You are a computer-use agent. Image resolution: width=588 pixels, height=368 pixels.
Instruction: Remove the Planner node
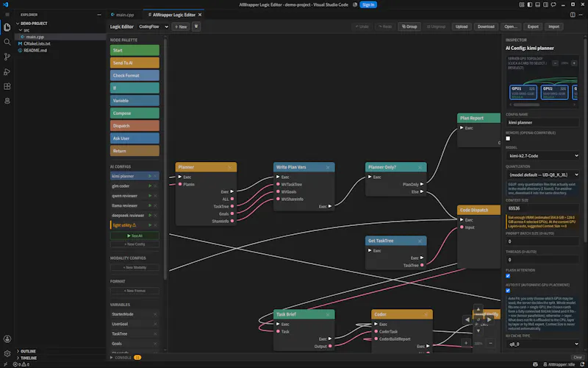pos(229,167)
